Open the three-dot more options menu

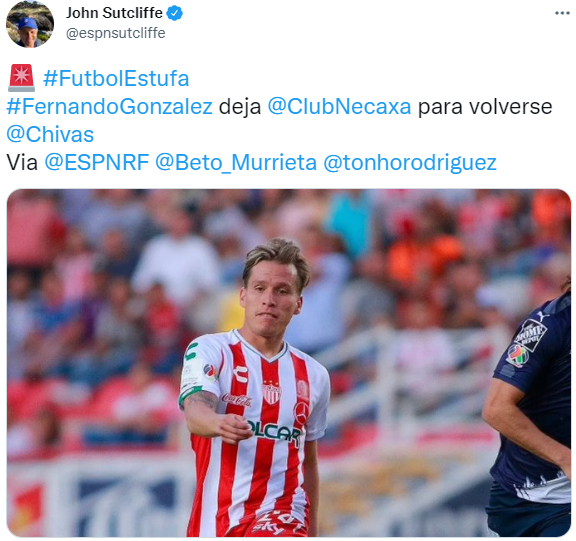point(562,13)
